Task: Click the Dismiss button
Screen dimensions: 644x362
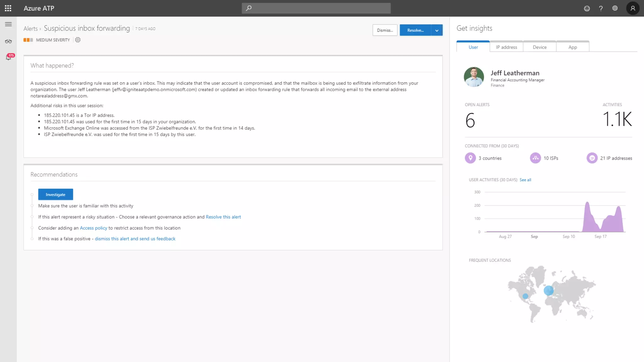Action: 385,30
